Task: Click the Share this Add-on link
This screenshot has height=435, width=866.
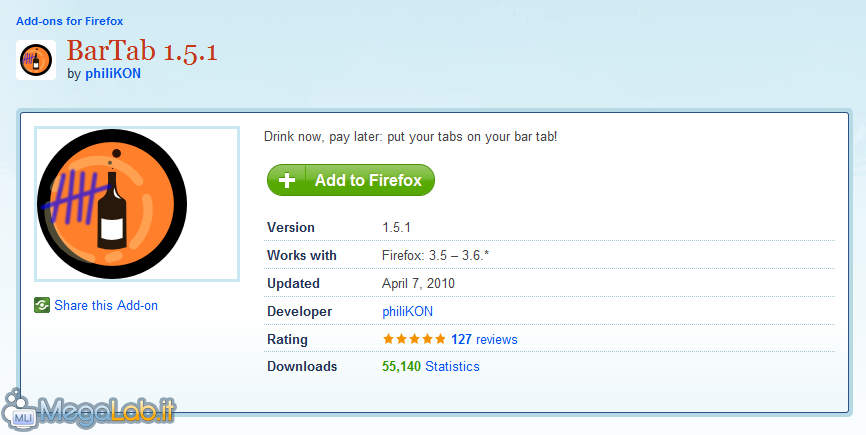Action: point(106,305)
